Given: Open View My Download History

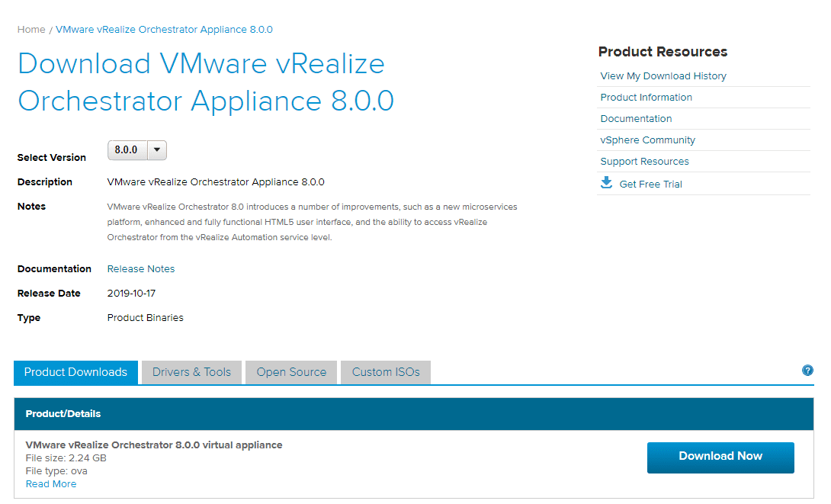Looking at the screenshot, I should click(663, 75).
